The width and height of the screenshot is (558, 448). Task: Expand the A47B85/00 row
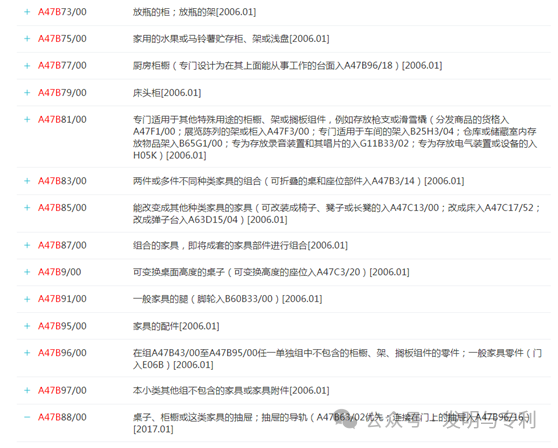tap(27, 207)
